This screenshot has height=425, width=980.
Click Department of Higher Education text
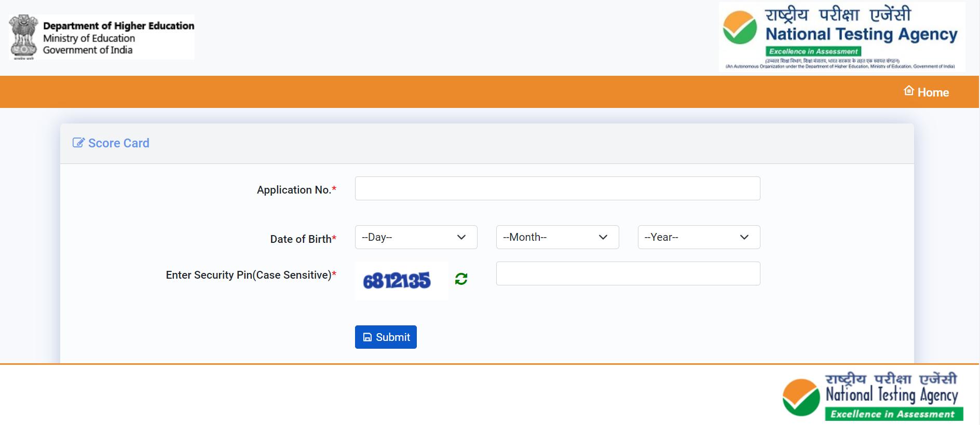coord(119,25)
